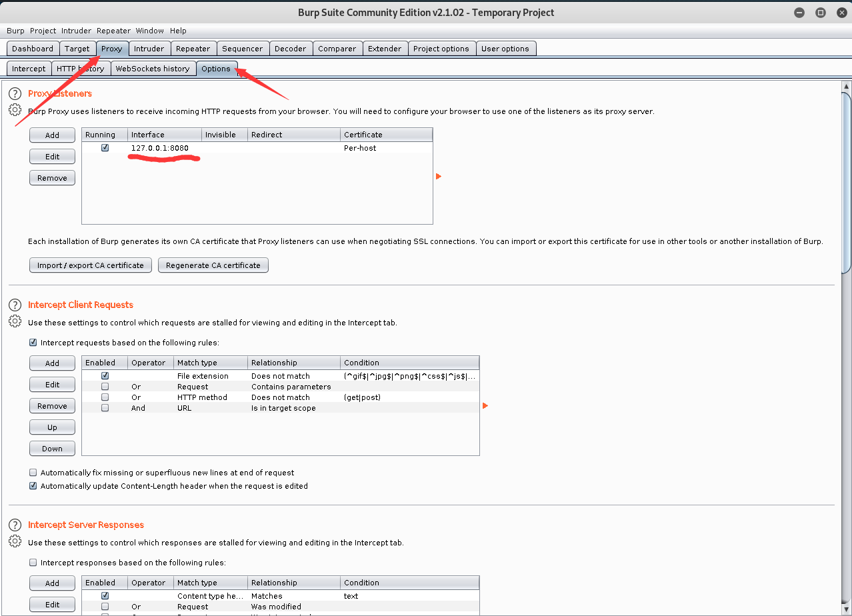Remove the selected proxy listener
This screenshot has height=616, width=852.
[52, 178]
